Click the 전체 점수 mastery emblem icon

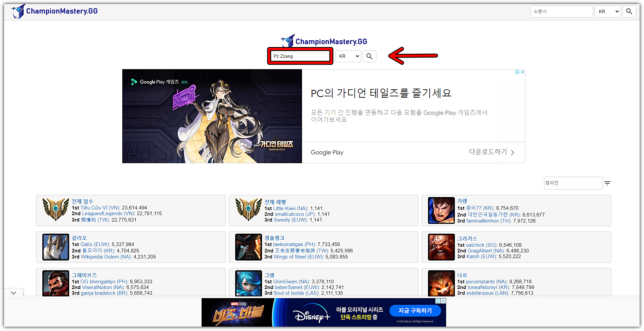tap(56, 209)
